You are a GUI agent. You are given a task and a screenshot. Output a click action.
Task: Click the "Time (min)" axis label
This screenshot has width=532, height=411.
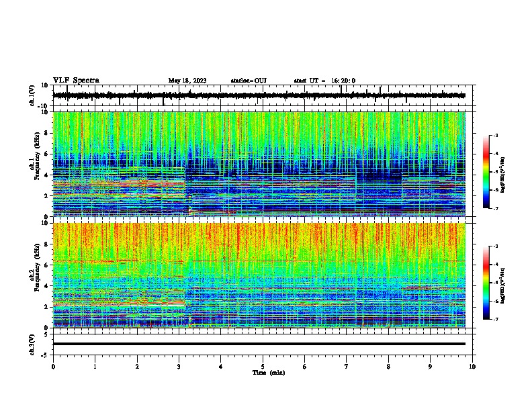click(x=269, y=373)
